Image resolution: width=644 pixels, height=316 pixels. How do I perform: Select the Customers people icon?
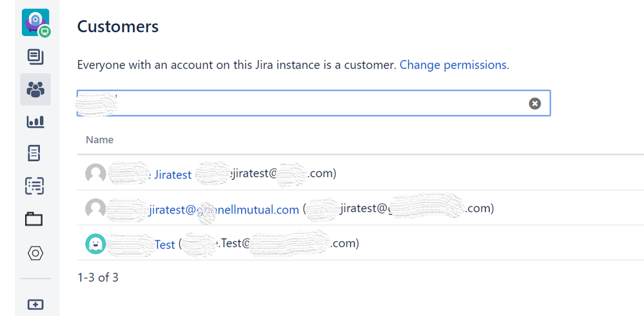click(x=35, y=89)
